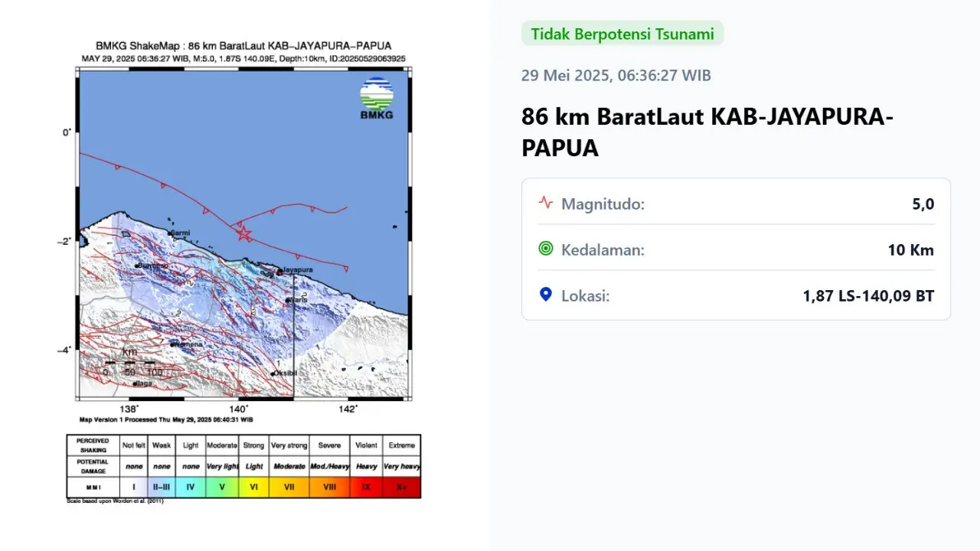Click the Scale based upon Worden footnote
This screenshot has height=551, width=980.
116,501
